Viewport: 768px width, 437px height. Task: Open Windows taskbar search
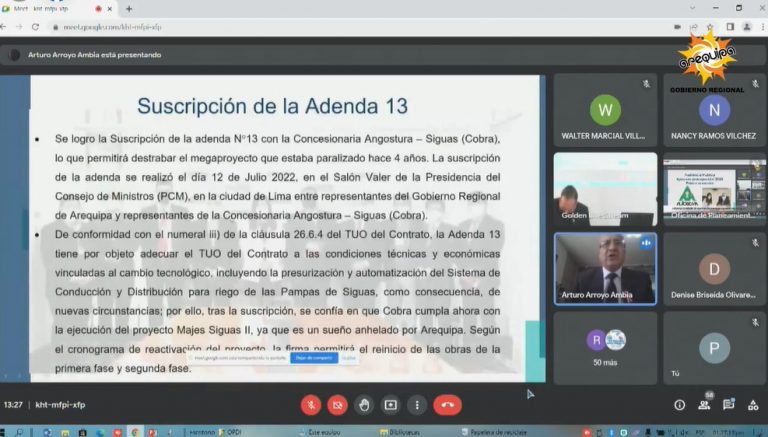[x=20, y=432]
